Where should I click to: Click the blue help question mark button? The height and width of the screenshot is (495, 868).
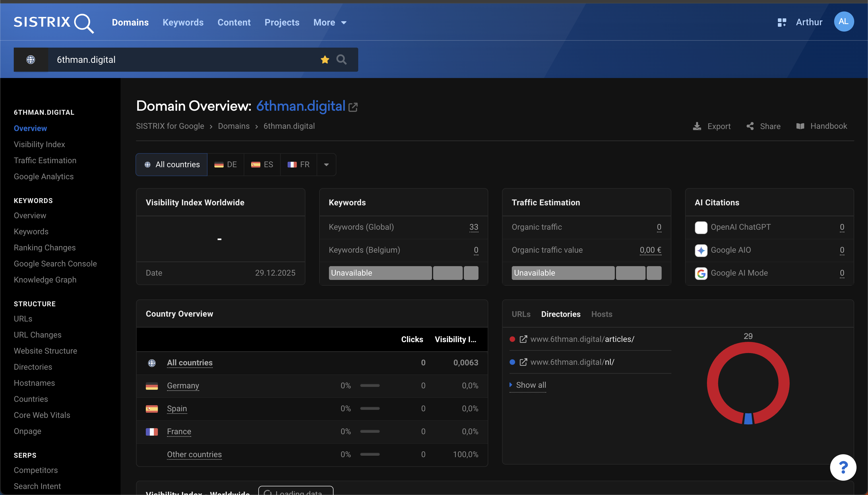pyautogui.click(x=843, y=467)
